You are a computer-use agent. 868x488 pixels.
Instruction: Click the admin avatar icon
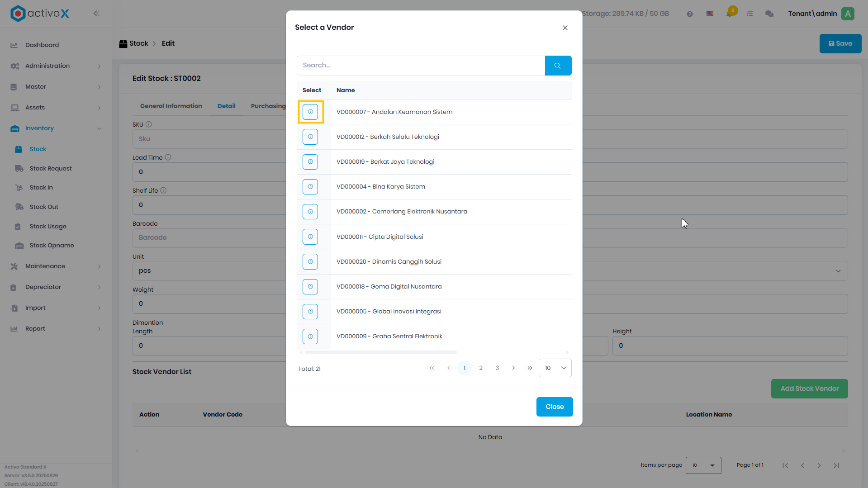(x=848, y=14)
